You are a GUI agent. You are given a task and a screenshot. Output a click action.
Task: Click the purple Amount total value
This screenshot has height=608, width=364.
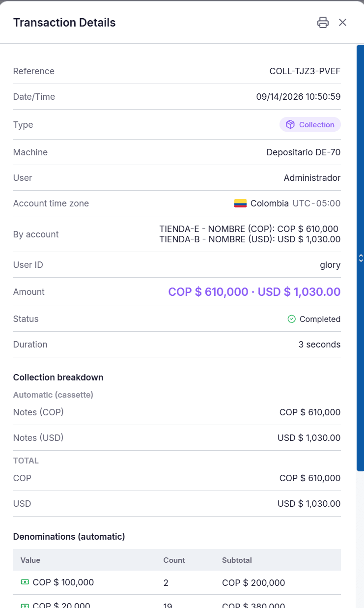[254, 291]
